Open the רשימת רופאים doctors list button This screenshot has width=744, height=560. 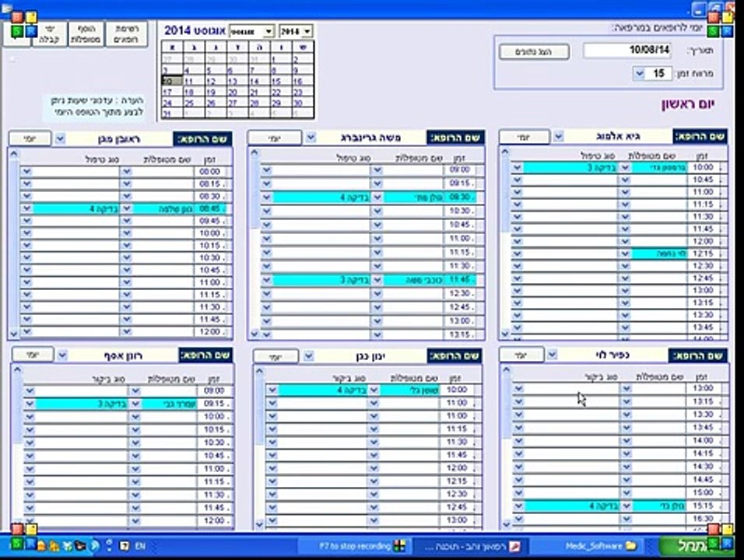pyautogui.click(x=126, y=34)
